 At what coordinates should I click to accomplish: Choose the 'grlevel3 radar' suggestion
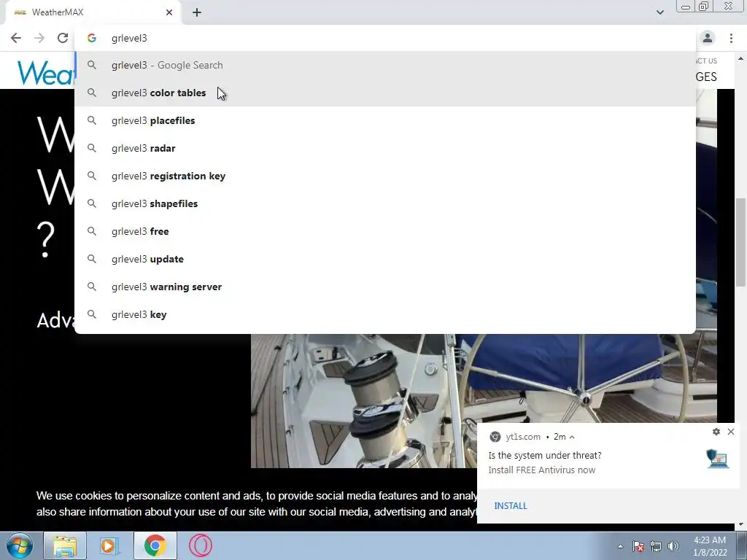(385, 148)
